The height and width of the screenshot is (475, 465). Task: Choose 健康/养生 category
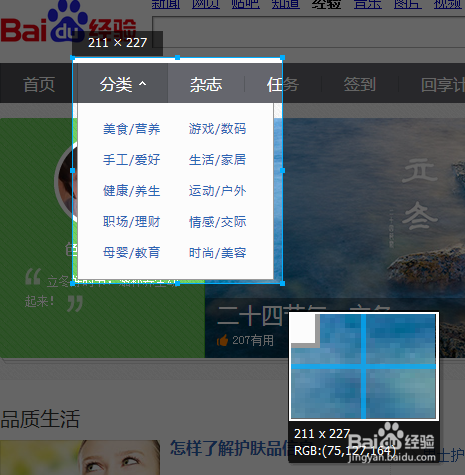tap(132, 191)
